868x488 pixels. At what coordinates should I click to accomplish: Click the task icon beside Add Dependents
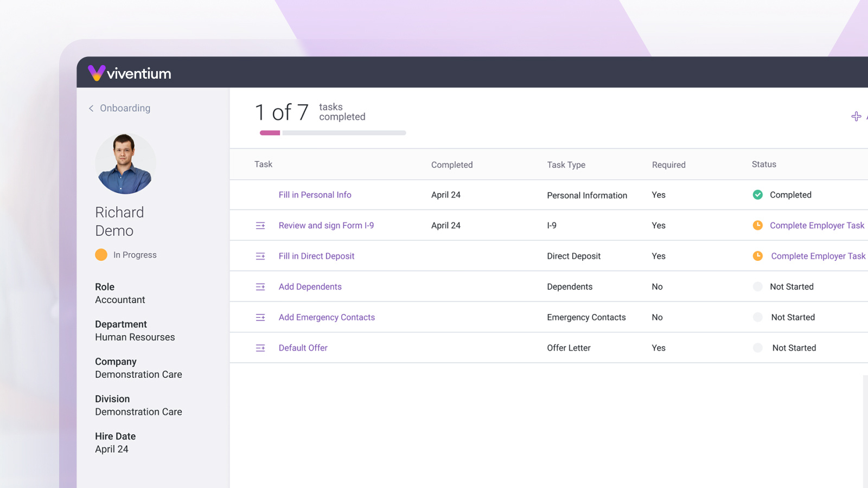click(x=261, y=286)
